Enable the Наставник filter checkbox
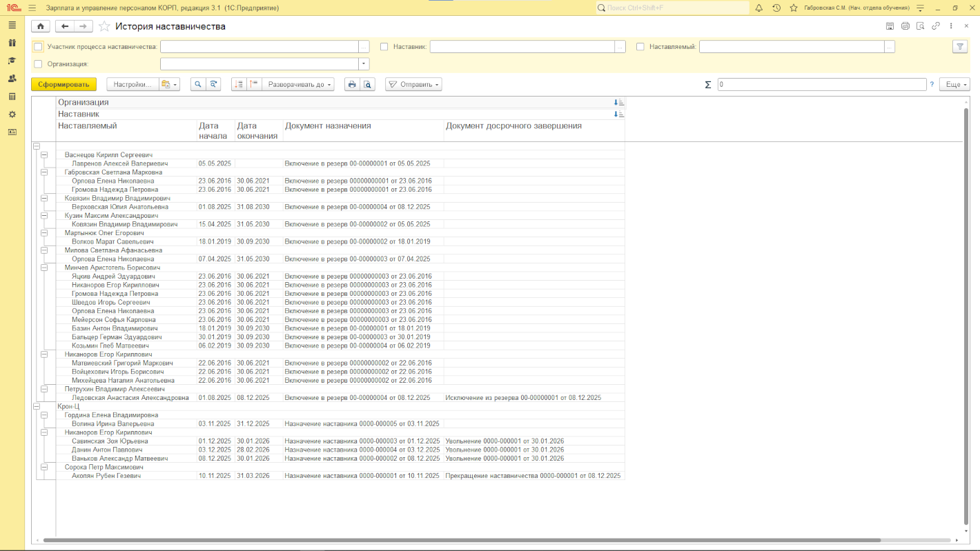Viewport: 980px width, 551px height. pyautogui.click(x=384, y=47)
